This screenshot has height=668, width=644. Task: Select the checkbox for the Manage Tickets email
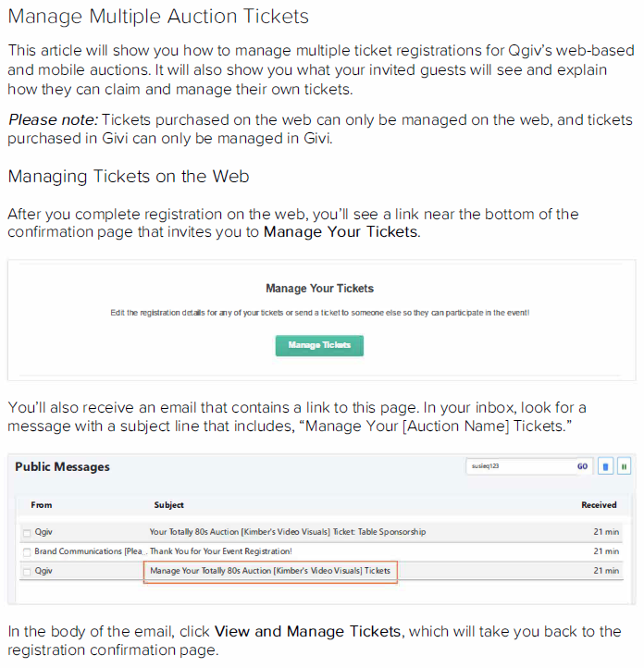[x=27, y=572]
